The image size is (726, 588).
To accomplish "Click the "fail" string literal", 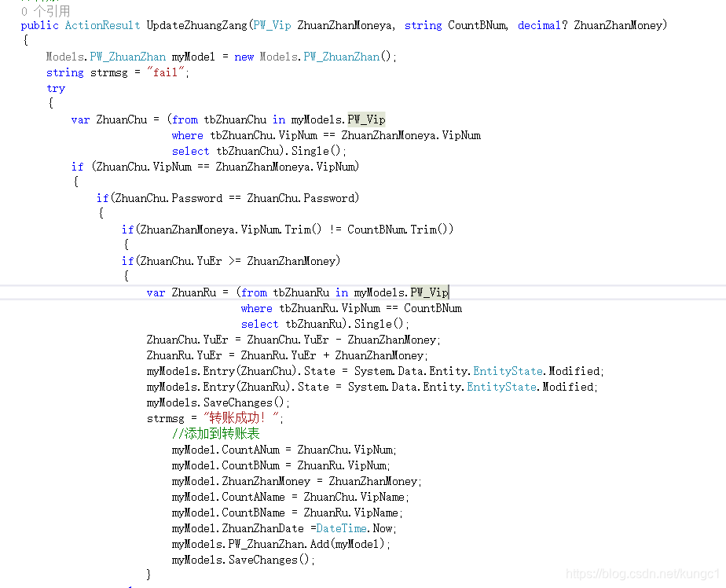I will (x=166, y=72).
